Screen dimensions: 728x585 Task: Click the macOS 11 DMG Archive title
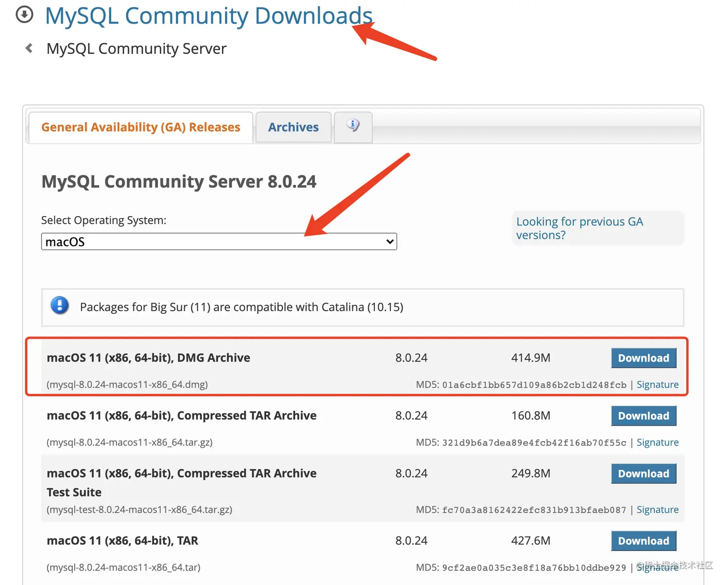pos(148,358)
